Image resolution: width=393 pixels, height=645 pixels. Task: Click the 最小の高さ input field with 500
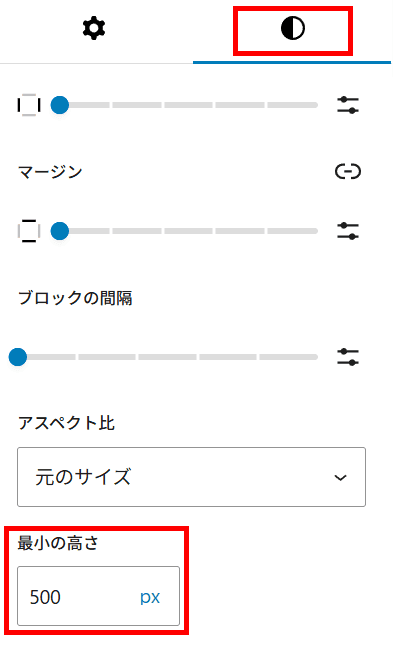(x=98, y=596)
